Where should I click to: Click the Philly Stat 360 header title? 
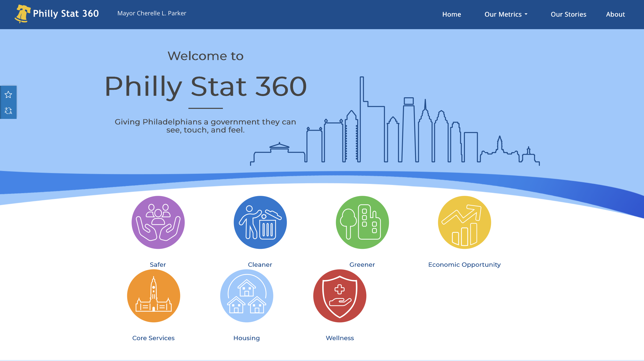pos(66,14)
